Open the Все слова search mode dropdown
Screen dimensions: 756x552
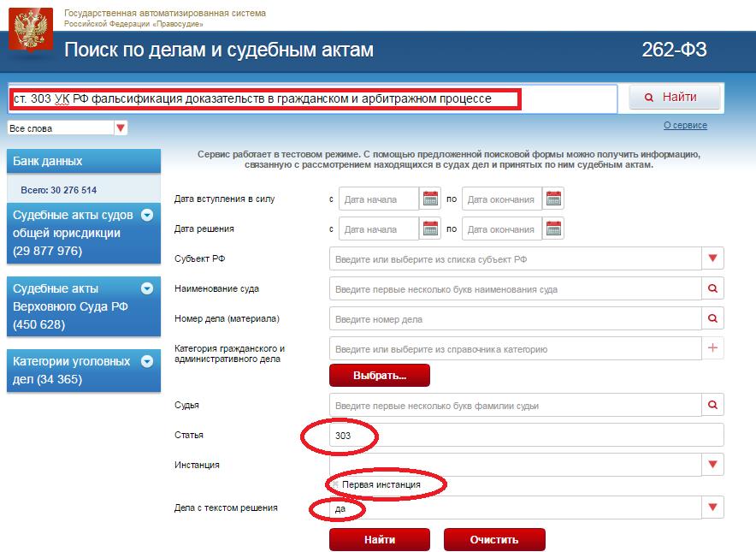tap(121, 128)
